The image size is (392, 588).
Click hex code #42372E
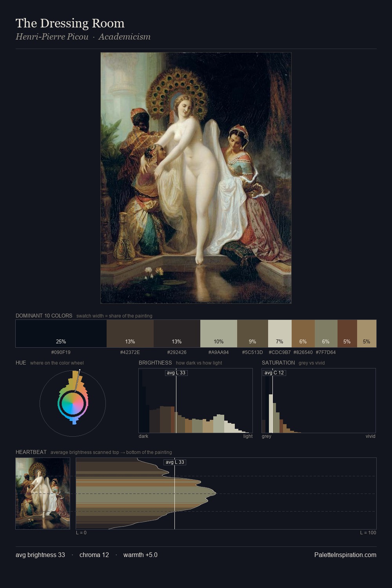(x=130, y=352)
